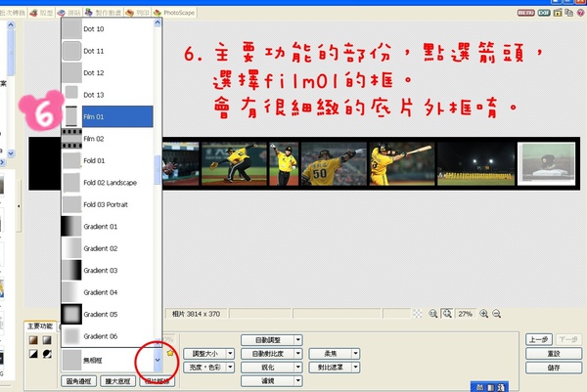Click the checkerboard transparency icon
The width and height of the screenshot is (587, 392).
[418, 314]
